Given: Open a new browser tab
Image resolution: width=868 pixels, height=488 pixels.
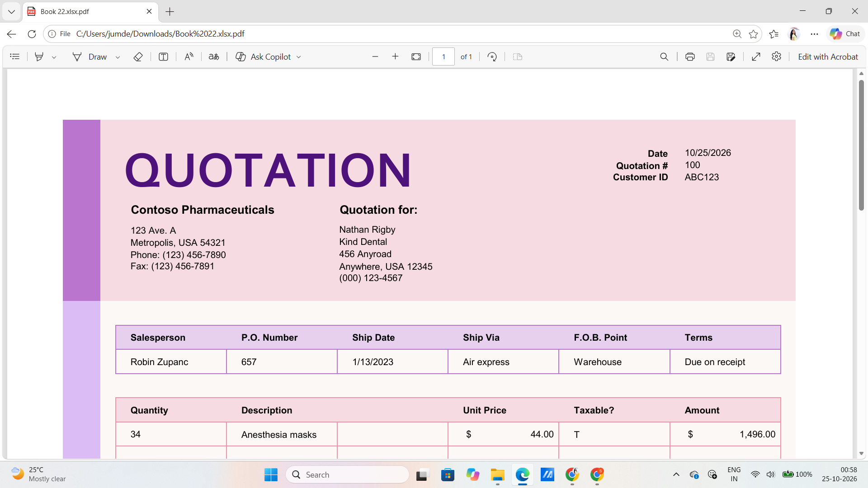Looking at the screenshot, I should point(170,12).
